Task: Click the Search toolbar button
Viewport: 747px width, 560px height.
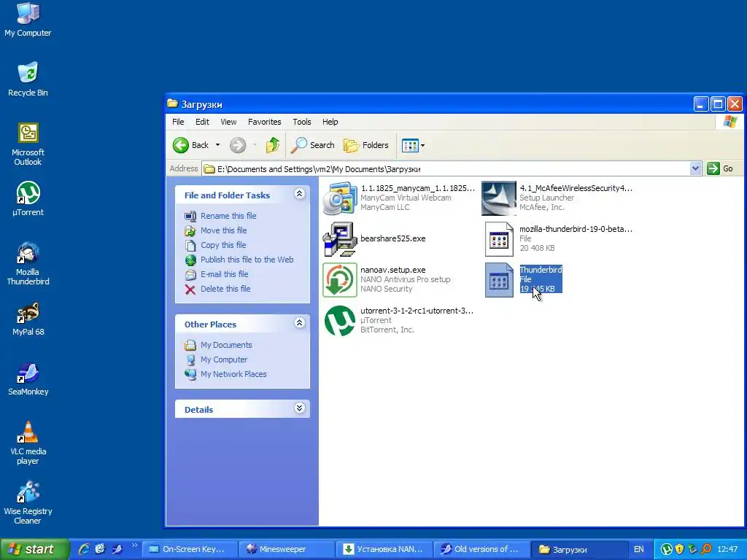Action: [x=312, y=145]
